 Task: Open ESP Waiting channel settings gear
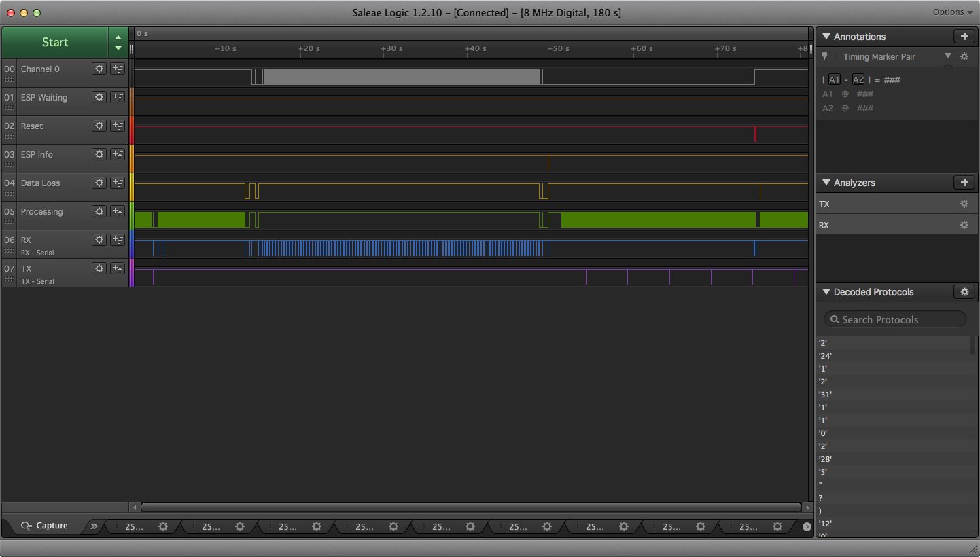click(99, 97)
